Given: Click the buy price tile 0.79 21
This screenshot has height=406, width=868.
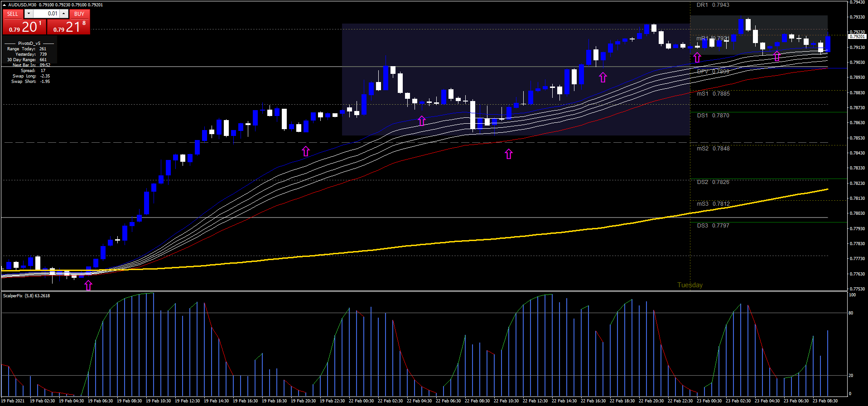Looking at the screenshot, I should 69,27.
